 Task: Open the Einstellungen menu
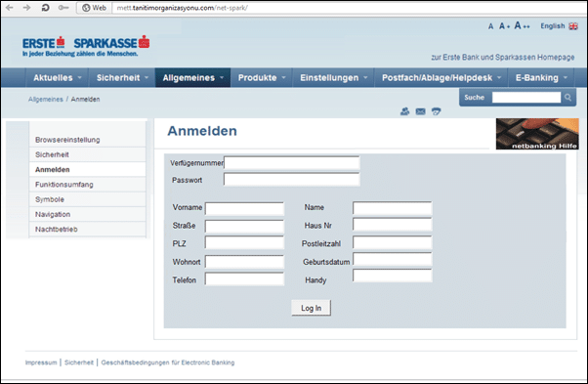tap(333, 77)
